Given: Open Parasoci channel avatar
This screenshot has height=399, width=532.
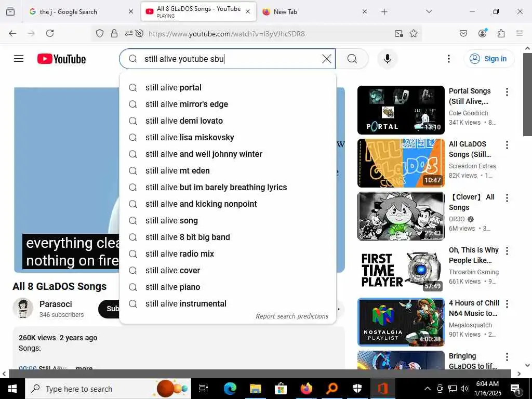Looking at the screenshot, I should coord(23,309).
